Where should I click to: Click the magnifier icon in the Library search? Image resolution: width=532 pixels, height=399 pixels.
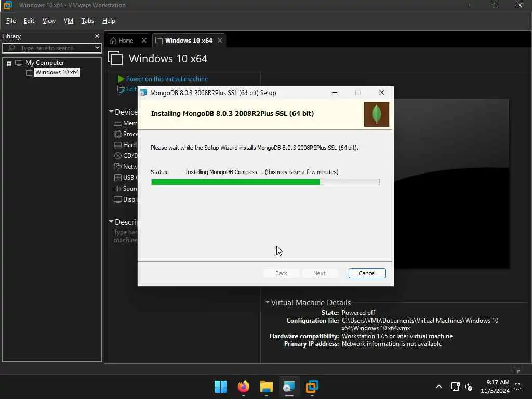[x=11, y=48]
